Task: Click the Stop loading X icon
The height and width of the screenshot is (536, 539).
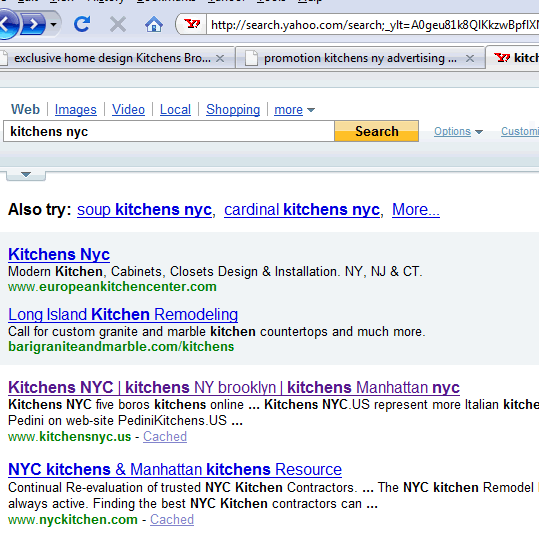Action: [x=118, y=24]
